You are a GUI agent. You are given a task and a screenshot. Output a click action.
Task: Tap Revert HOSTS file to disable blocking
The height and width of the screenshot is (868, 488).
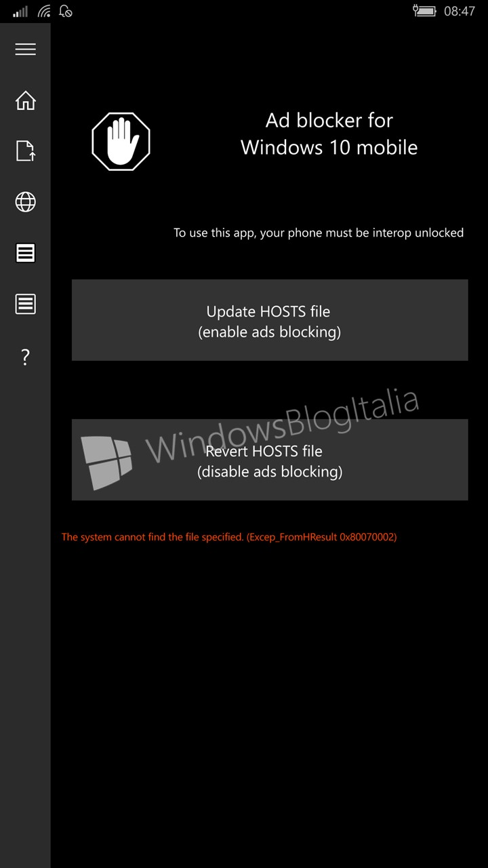270,460
